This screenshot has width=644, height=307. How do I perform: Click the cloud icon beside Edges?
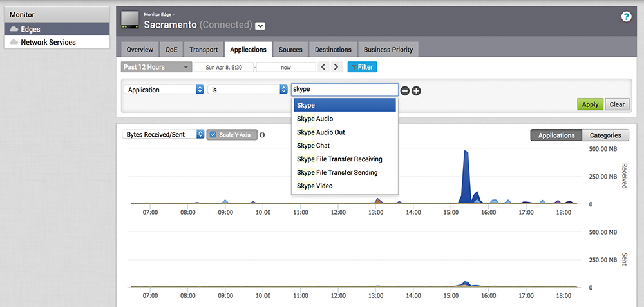click(14, 29)
